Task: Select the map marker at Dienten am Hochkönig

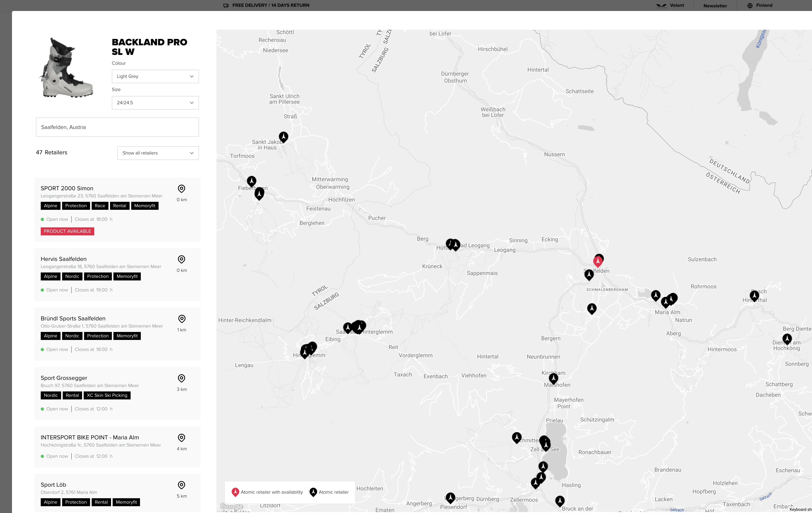Action: (787, 339)
